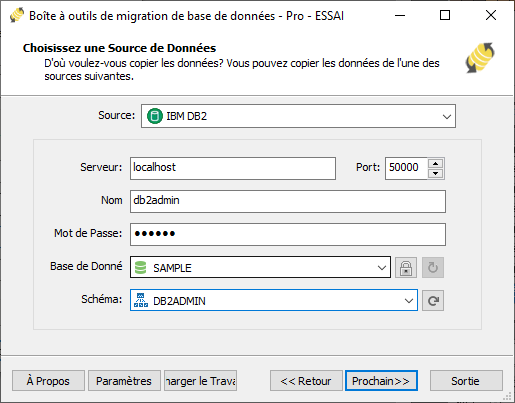Click the refresh button beside the SAMPLE database

click(x=433, y=267)
